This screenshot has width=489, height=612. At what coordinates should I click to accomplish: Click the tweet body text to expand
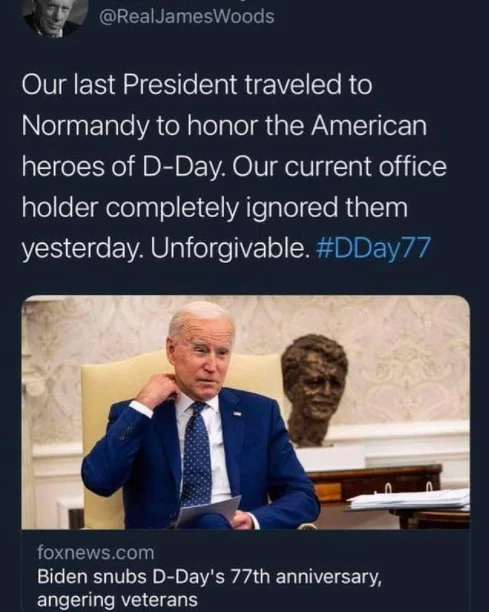(x=234, y=167)
